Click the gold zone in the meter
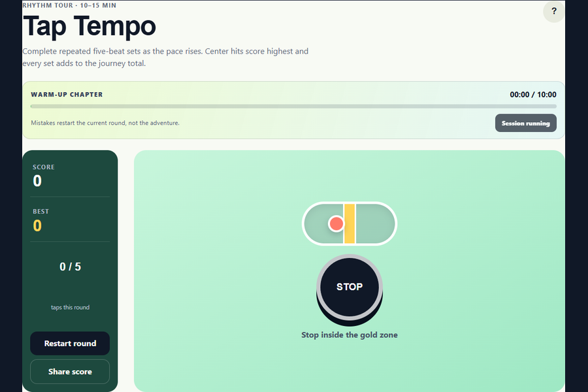The height and width of the screenshot is (392, 588). click(x=350, y=224)
